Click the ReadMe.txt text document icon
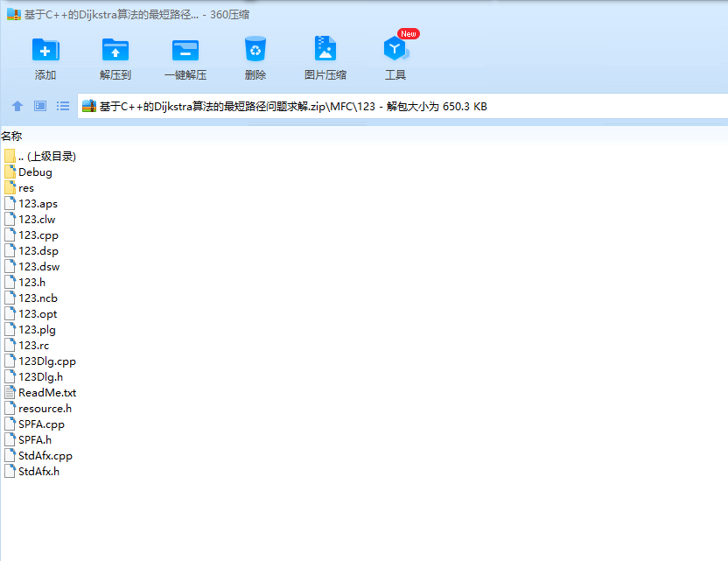This screenshot has height=561, width=728. (10, 392)
